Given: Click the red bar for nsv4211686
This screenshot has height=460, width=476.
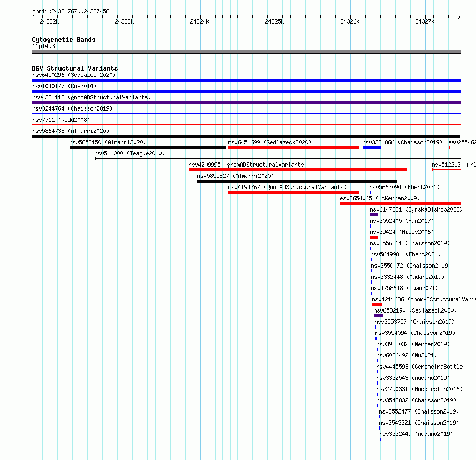Looking at the screenshot, I should click(x=377, y=305).
